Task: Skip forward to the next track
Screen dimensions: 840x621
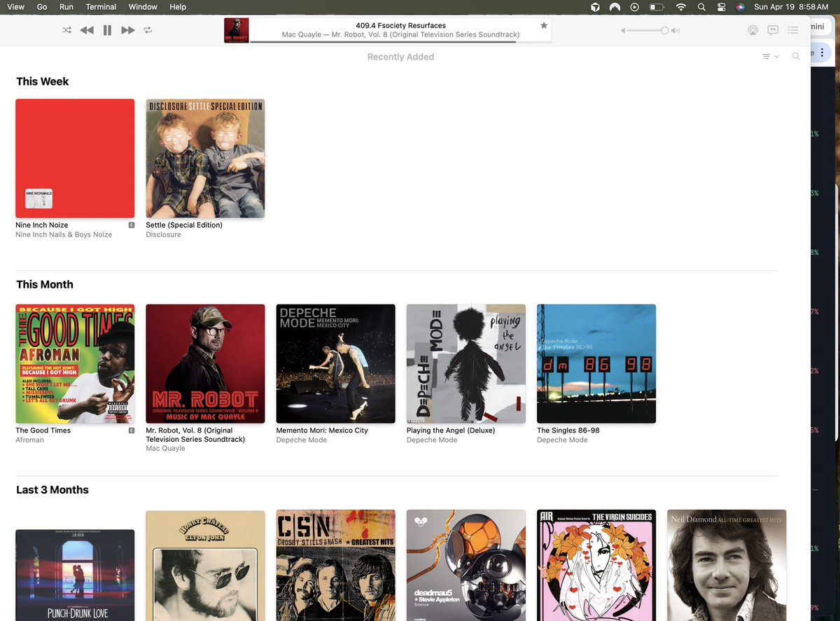Action: [x=127, y=30]
